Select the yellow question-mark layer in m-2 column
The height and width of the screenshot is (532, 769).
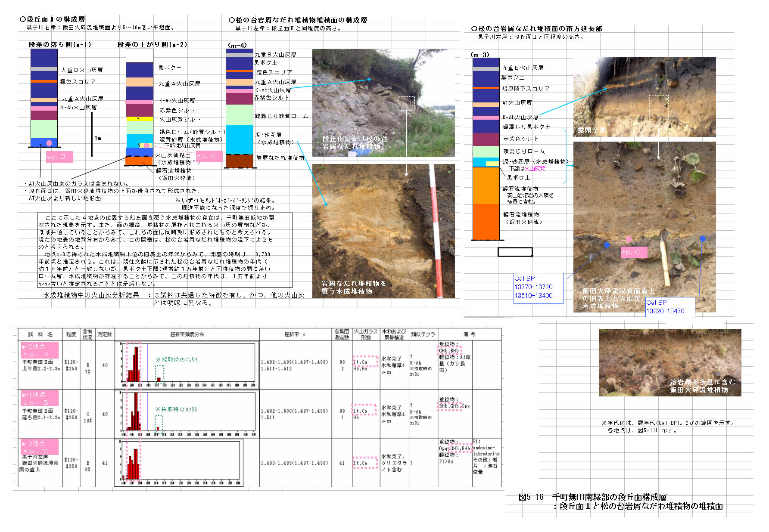point(139,119)
